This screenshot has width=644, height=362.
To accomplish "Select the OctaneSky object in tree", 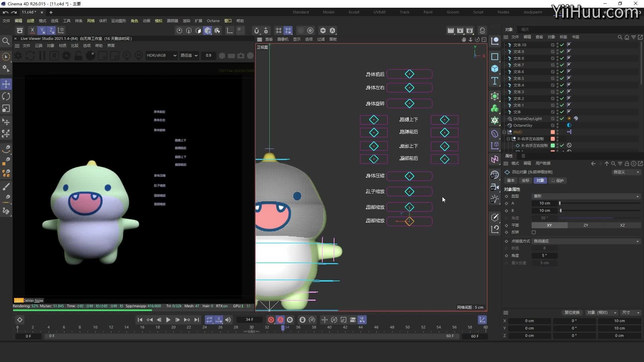I will pyautogui.click(x=523, y=125).
